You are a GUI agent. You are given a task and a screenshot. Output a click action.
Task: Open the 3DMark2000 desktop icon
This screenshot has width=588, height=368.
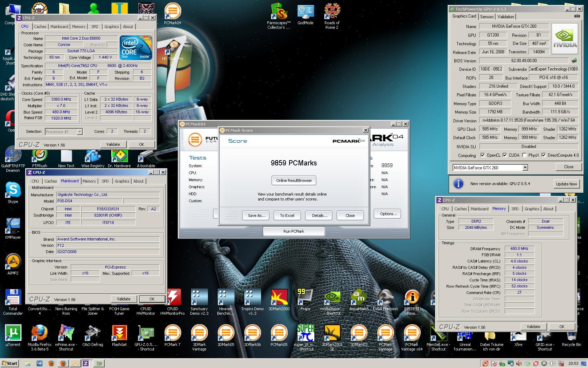click(279, 300)
